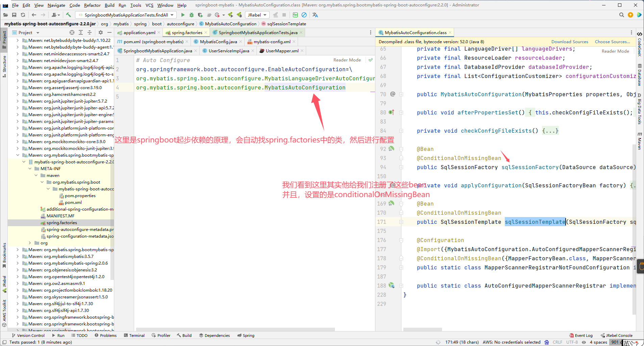The width and height of the screenshot is (644, 346).
Task: Click the CRLF line separator in status bar
Action: click(558, 342)
